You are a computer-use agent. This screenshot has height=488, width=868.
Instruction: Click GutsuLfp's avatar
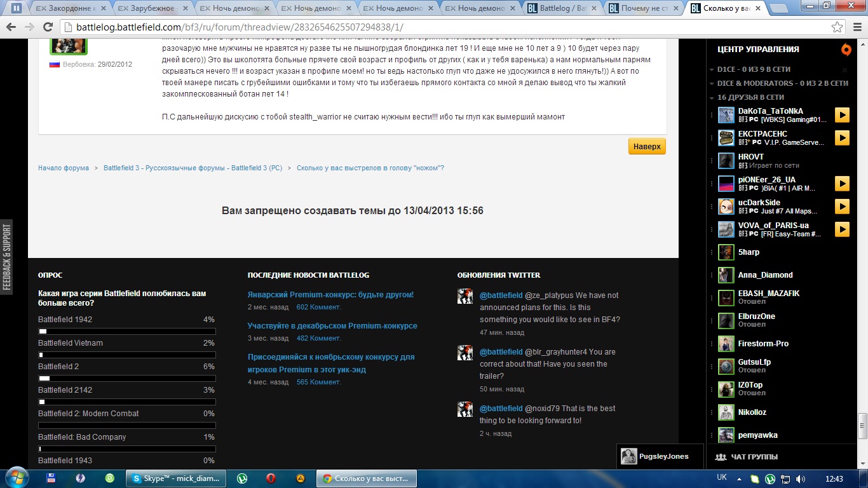point(726,367)
